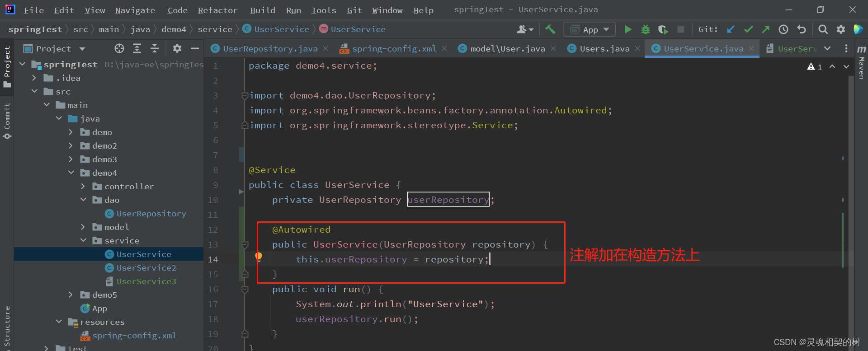Expand the .idea folder

click(x=34, y=78)
